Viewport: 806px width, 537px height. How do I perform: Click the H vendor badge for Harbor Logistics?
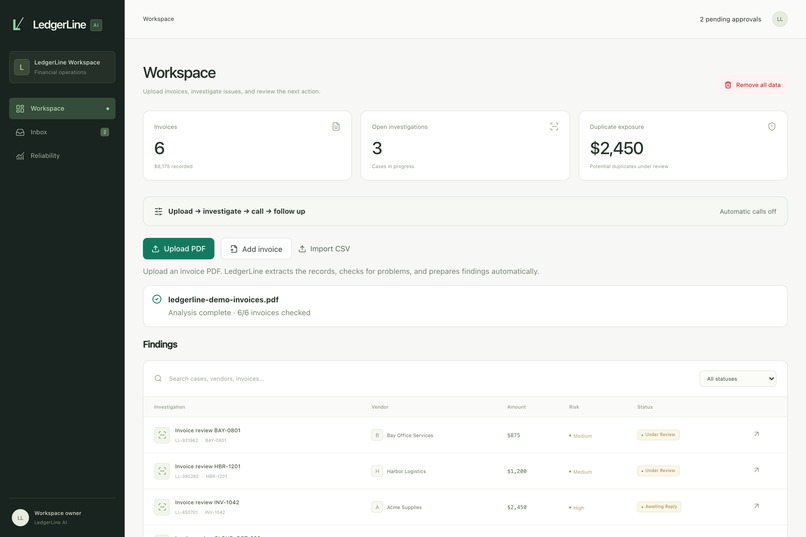[x=377, y=471]
